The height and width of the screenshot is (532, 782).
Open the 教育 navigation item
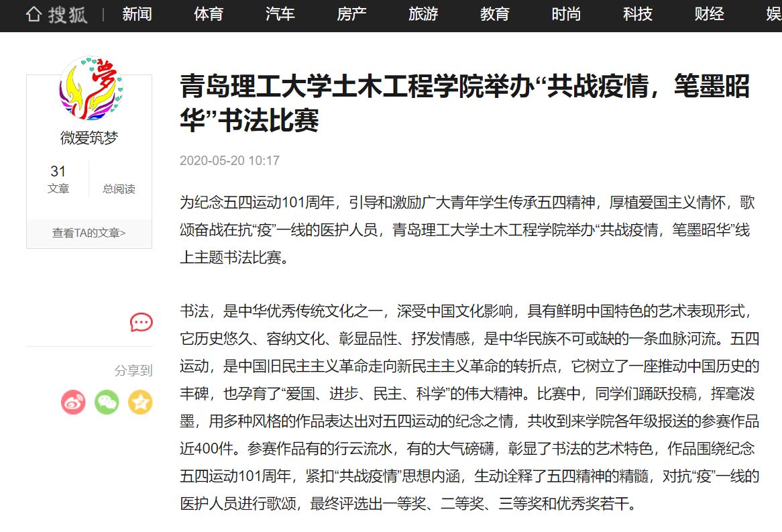495,15
